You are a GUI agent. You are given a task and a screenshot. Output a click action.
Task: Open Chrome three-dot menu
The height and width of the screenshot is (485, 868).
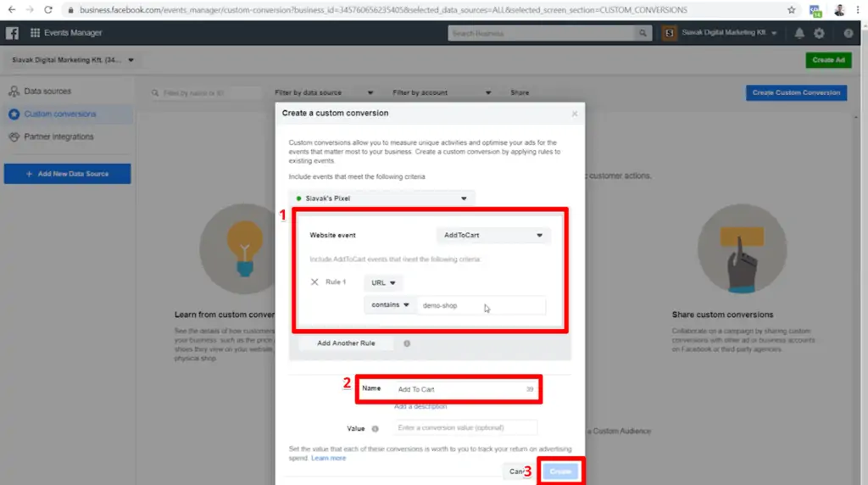point(858,10)
